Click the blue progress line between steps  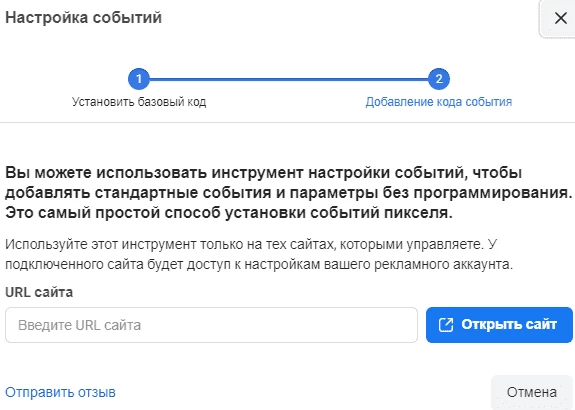289,79
